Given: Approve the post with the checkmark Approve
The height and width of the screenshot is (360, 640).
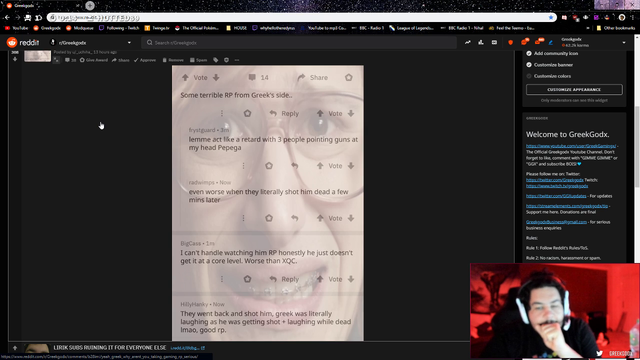Looking at the screenshot, I should click(x=145, y=60).
